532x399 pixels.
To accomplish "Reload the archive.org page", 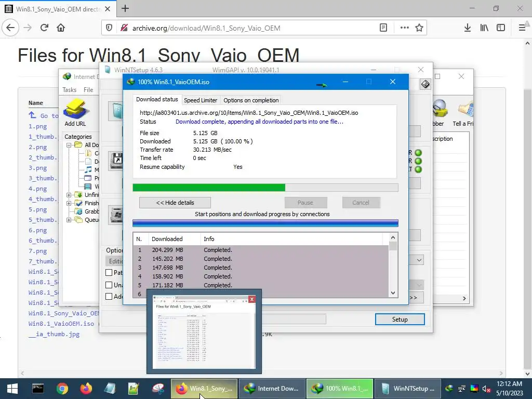I will click(x=44, y=28).
